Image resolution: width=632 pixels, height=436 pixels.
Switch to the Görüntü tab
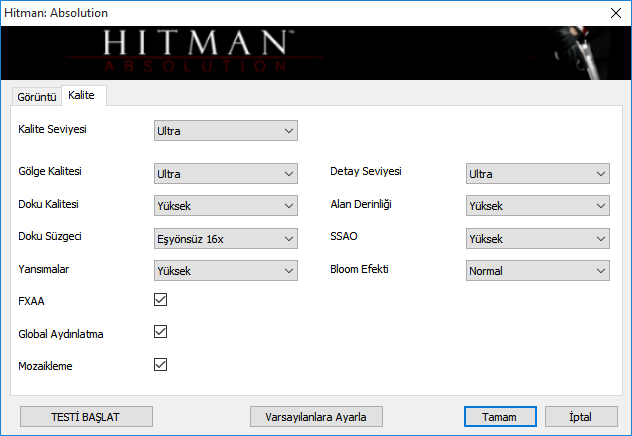tap(37, 97)
